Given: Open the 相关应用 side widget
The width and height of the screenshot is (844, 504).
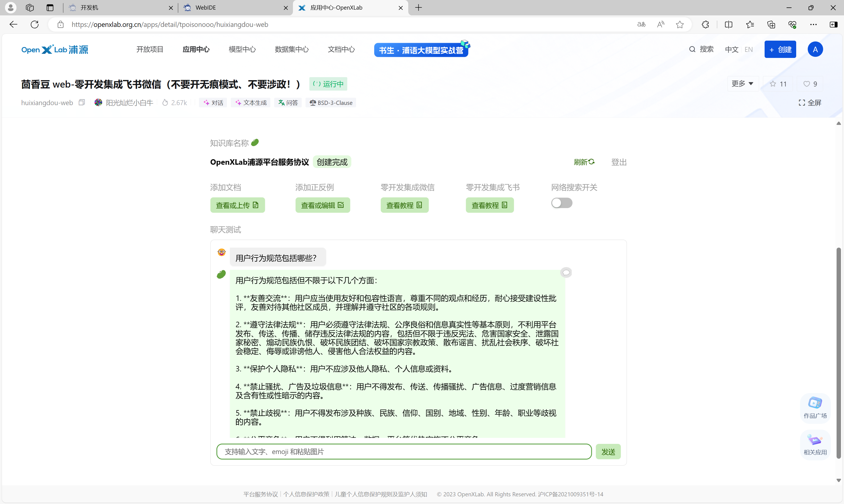Looking at the screenshot, I should pyautogui.click(x=815, y=444).
